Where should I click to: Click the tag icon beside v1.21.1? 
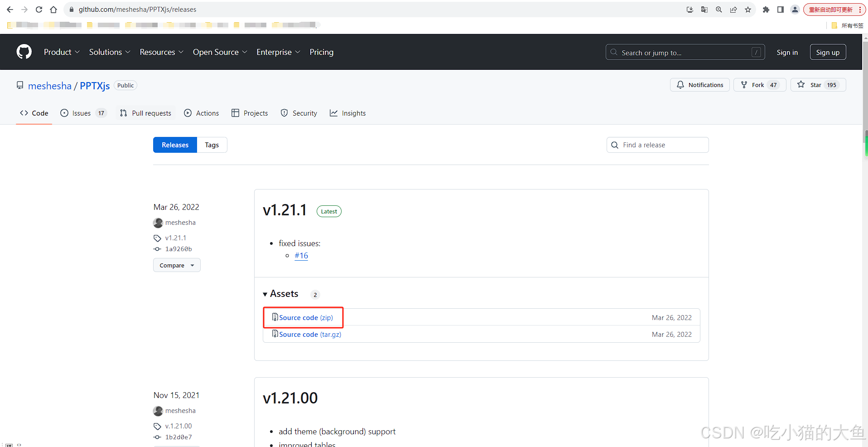pos(157,238)
